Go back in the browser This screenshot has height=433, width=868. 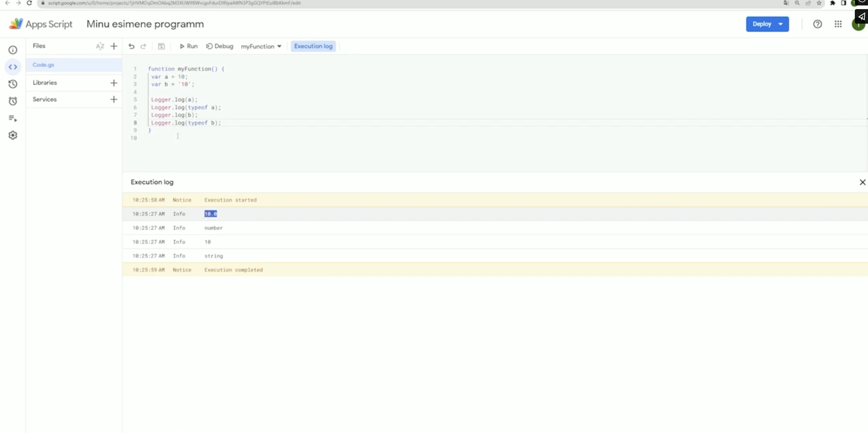[x=7, y=3]
